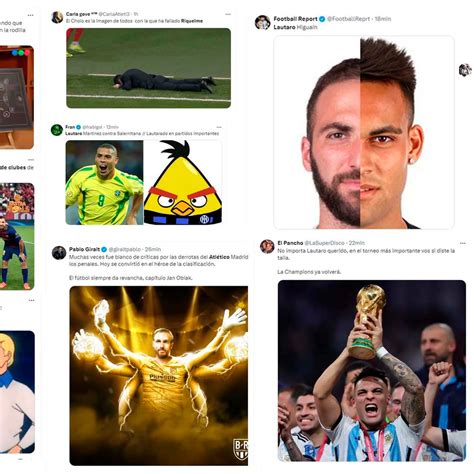The image size is (474, 474).
Task: Open the @LaSuperDisco handle link
Action: point(323,243)
